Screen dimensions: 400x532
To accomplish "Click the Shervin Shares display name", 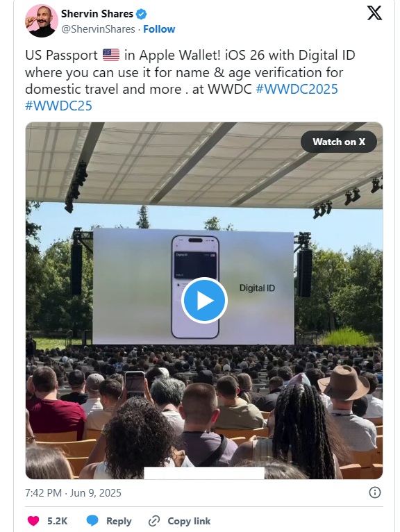I will tap(97, 14).
